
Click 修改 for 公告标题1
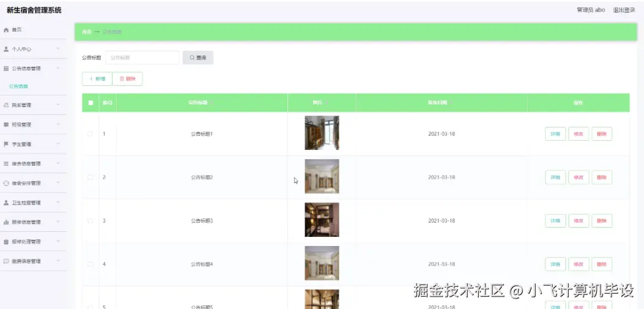[579, 134]
